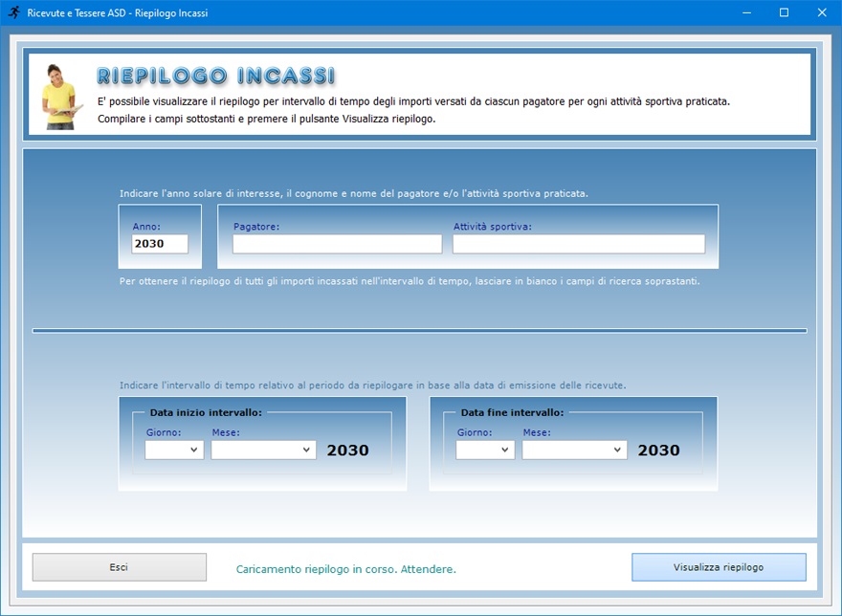
Task: Click the running man app icon in title bar
Action: [14, 12]
